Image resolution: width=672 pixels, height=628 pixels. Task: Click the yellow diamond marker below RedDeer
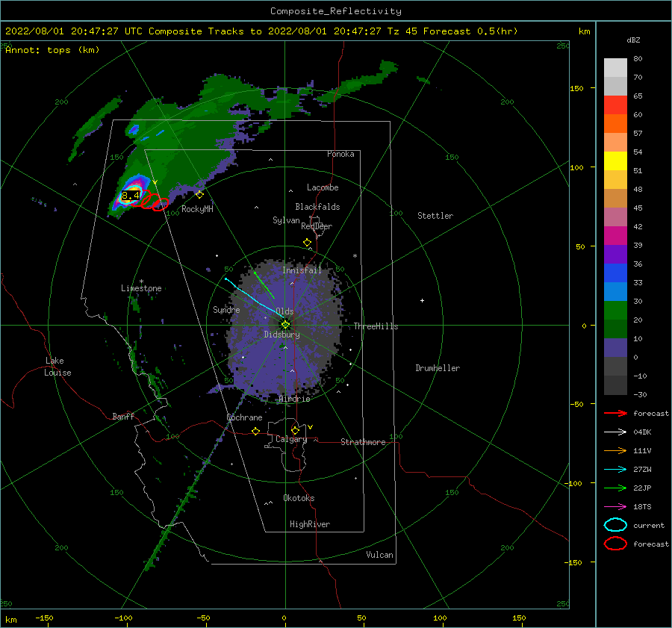(x=307, y=243)
